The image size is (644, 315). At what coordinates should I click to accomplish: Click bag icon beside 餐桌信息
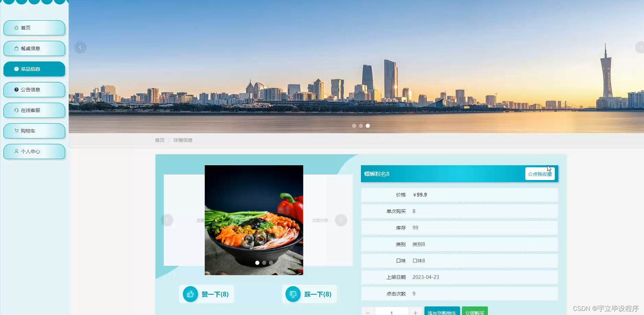click(16, 48)
